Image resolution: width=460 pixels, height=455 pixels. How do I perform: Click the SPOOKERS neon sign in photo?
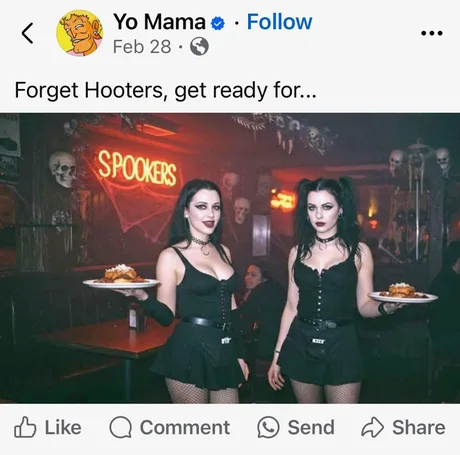tap(137, 168)
